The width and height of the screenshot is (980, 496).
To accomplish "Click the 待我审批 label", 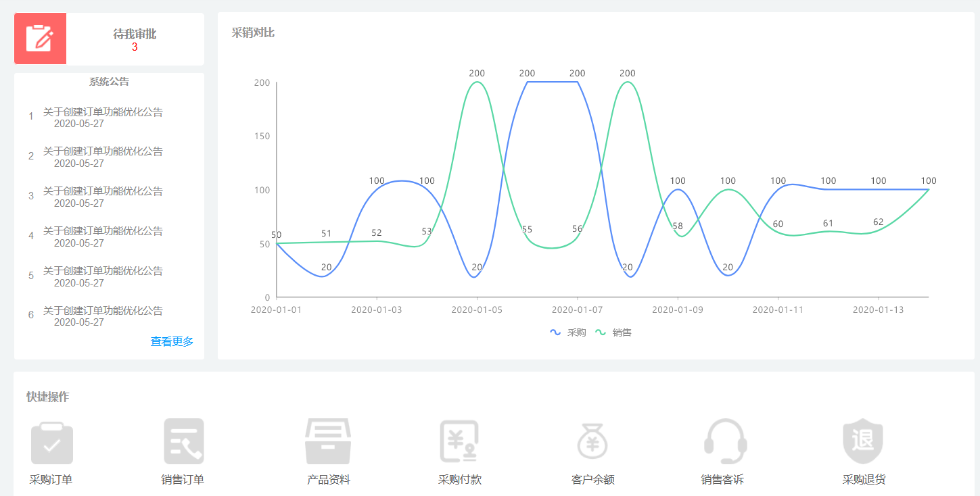I will tap(135, 34).
